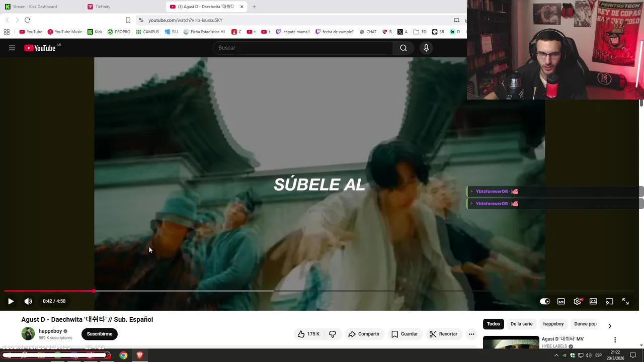The height and width of the screenshot is (362, 644).
Task: Bookmark this page with the bookmark icon
Action: [x=128, y=20]
